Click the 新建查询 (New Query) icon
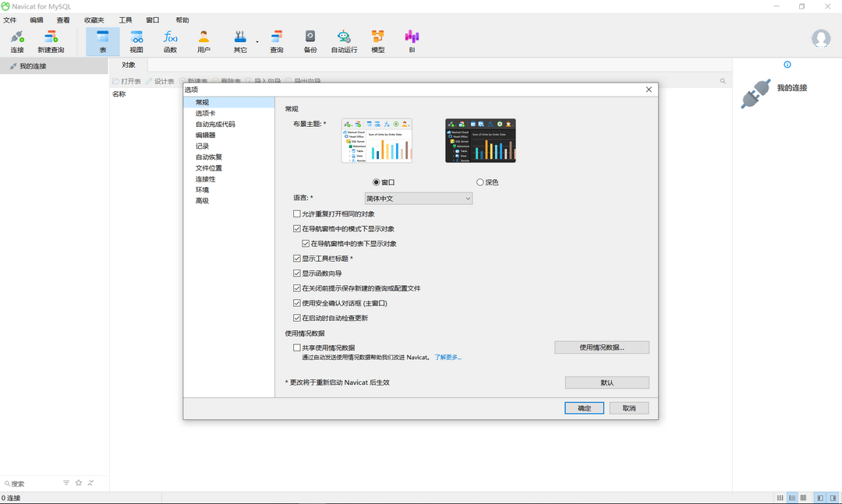The image size is (842, 504). tap(50, 41)
